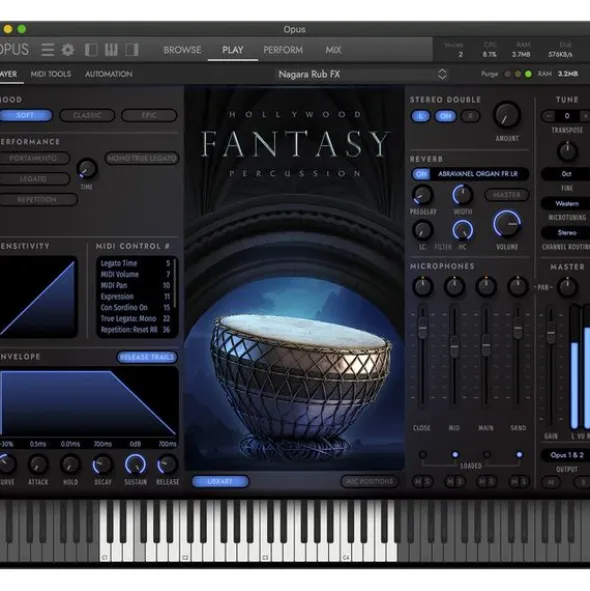Click the MIC POSITIONS button
The height and width of the screenshot is (591, 590).
[369, 481]
